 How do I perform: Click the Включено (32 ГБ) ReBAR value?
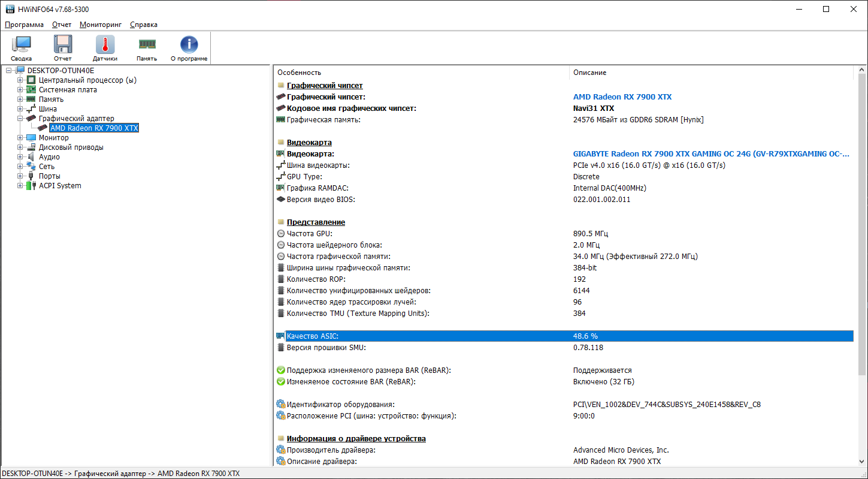[604, 382]
